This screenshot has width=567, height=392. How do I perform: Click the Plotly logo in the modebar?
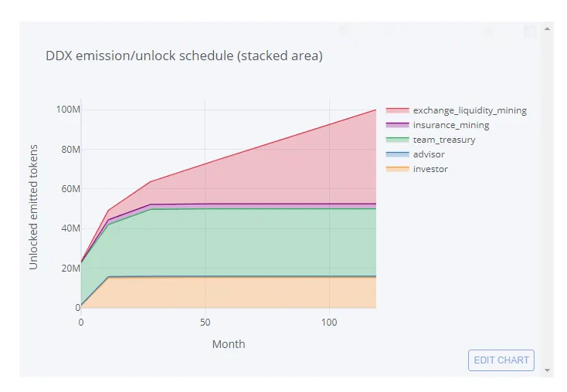(x=530, y=32)
